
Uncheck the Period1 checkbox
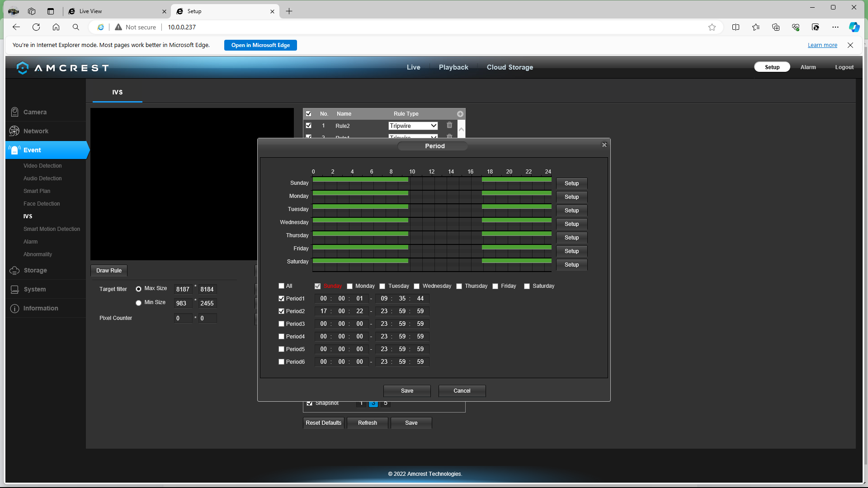coord(281,299)
